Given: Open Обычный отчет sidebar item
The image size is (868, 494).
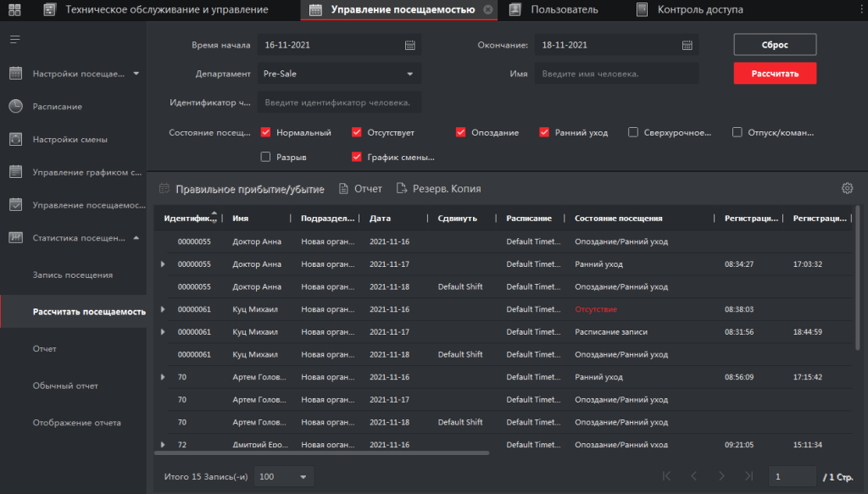Looking at the screenshot, I should coord(65,386).
